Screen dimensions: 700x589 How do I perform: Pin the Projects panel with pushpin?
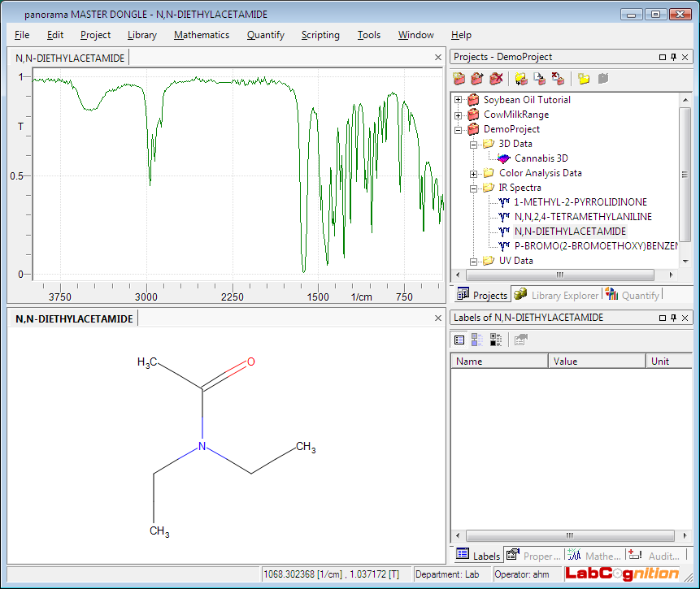pyautogui.click(x=673, y=57)
